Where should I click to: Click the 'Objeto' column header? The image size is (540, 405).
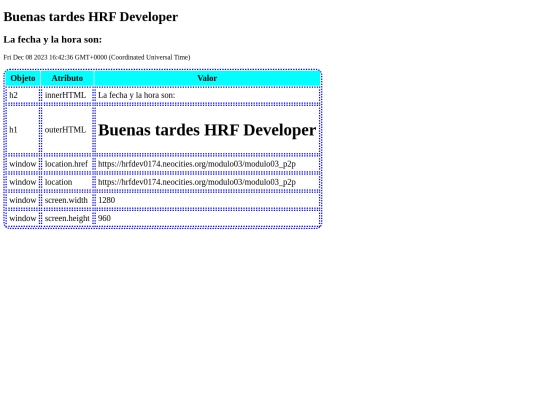pos(23,78)
